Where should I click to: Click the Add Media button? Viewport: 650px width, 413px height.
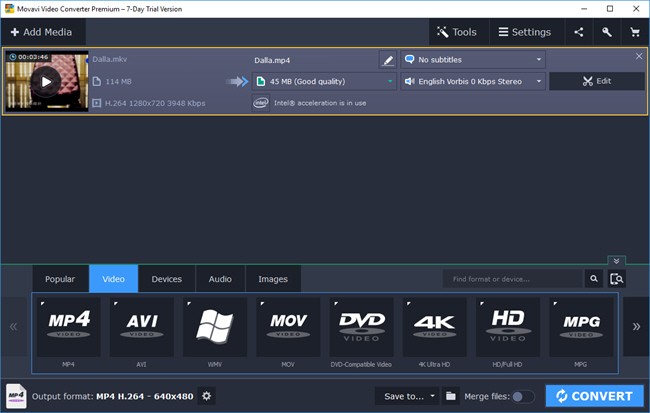pyautogui.click(x=41, y=32)
